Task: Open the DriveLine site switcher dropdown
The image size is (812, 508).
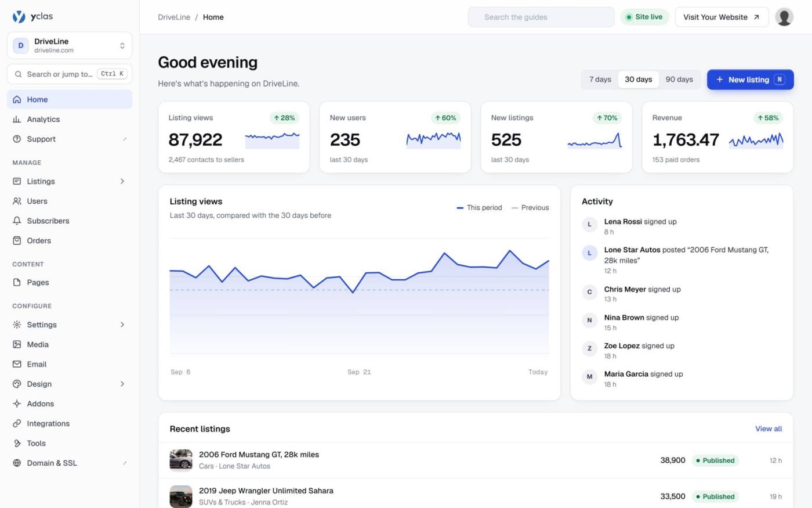Action: [70, 45]
